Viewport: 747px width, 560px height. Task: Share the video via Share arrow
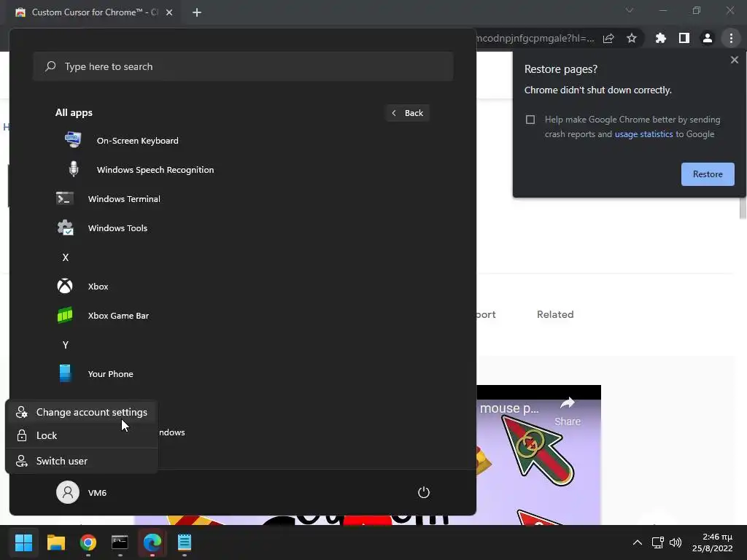568,412
